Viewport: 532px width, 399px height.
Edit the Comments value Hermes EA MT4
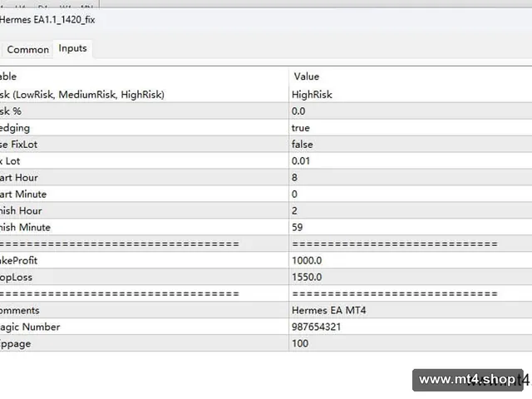click(x=410, y=310)
